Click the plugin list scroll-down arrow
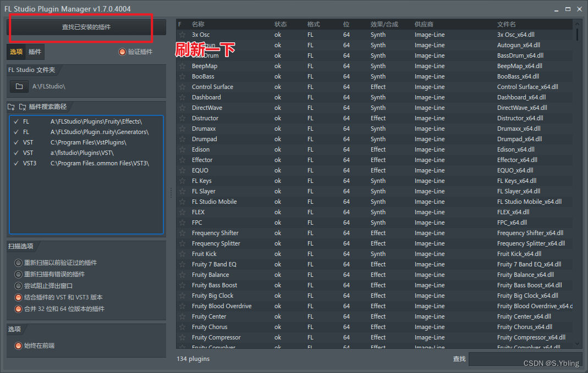 (577, 343)
